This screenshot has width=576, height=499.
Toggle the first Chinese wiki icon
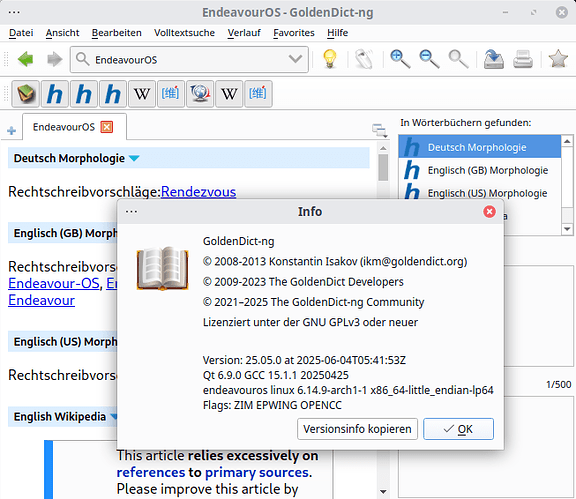[171, 94]
